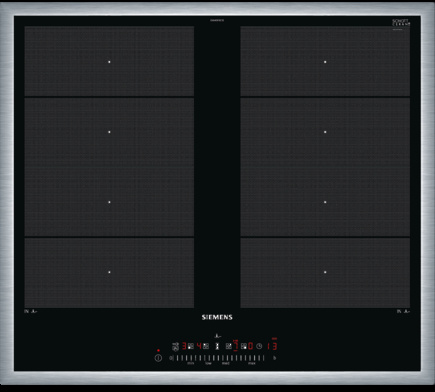Tap the zero mark at slider start
This screenshot has height=392, width=435.
(171, 358)
